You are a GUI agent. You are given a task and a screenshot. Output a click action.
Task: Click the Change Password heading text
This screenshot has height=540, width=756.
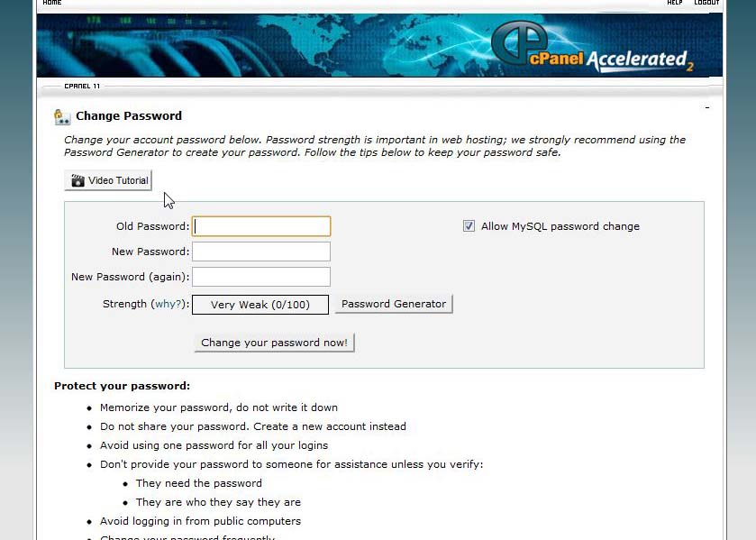pyautogui.click(x=129, y=115)
